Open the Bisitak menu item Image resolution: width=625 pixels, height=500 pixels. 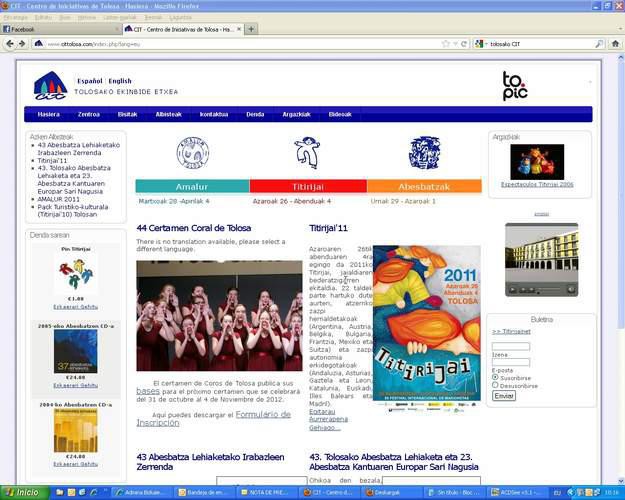pos(128,114)
